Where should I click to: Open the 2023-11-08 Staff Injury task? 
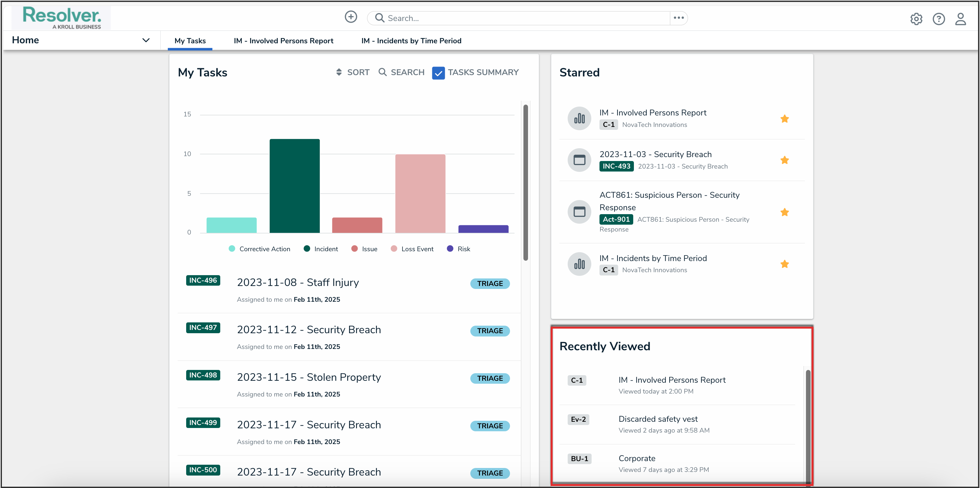pos(298,282)
